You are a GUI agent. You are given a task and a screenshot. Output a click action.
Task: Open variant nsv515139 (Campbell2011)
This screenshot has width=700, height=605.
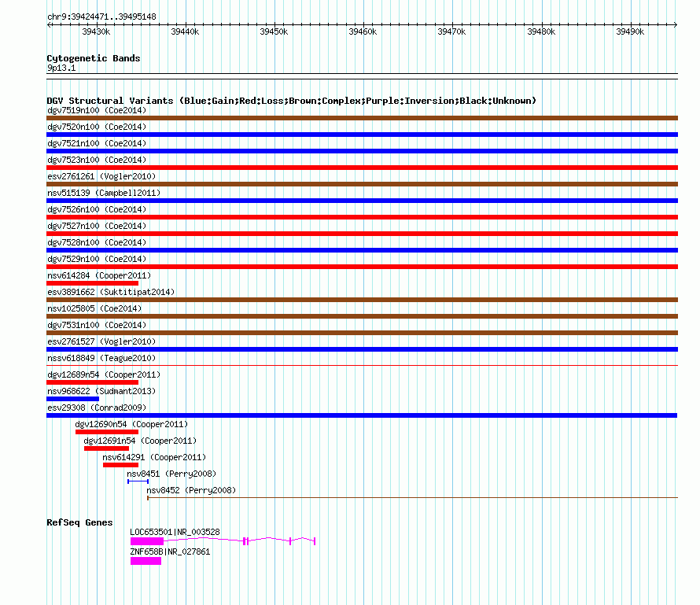pos(104,193)
